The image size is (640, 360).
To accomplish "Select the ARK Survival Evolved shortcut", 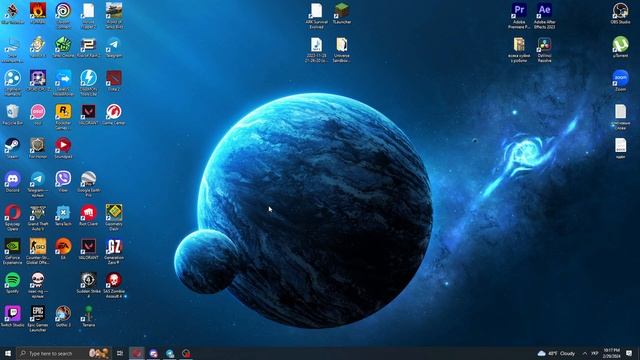I will click(316, 16).
